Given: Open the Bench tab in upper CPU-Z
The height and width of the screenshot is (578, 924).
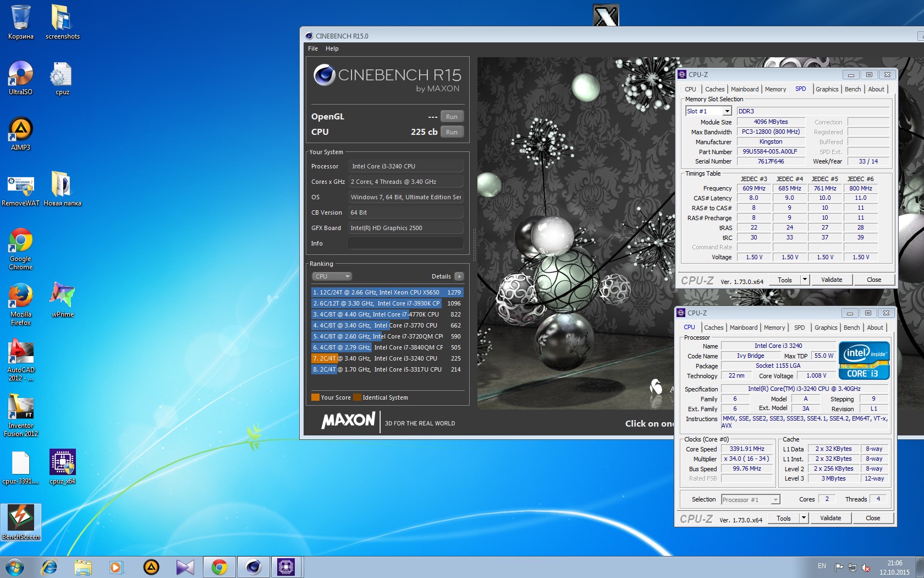Looking at the screenshot, I should click(853, 89).
